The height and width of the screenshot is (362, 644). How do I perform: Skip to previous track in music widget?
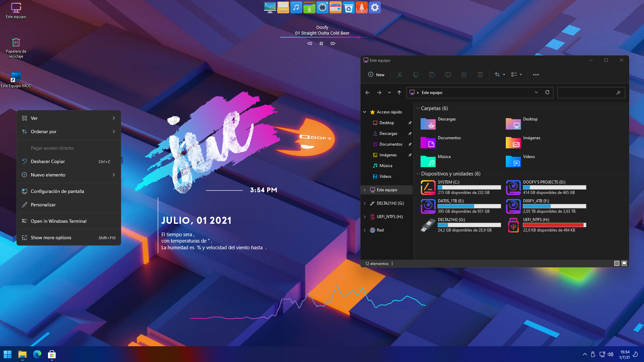point(309,43)
